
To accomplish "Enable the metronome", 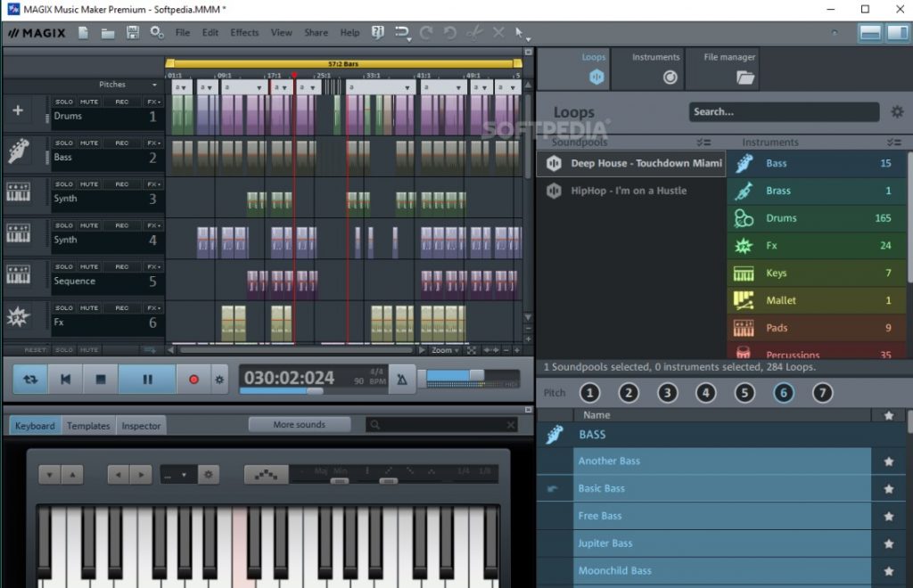I will point(402,379).
